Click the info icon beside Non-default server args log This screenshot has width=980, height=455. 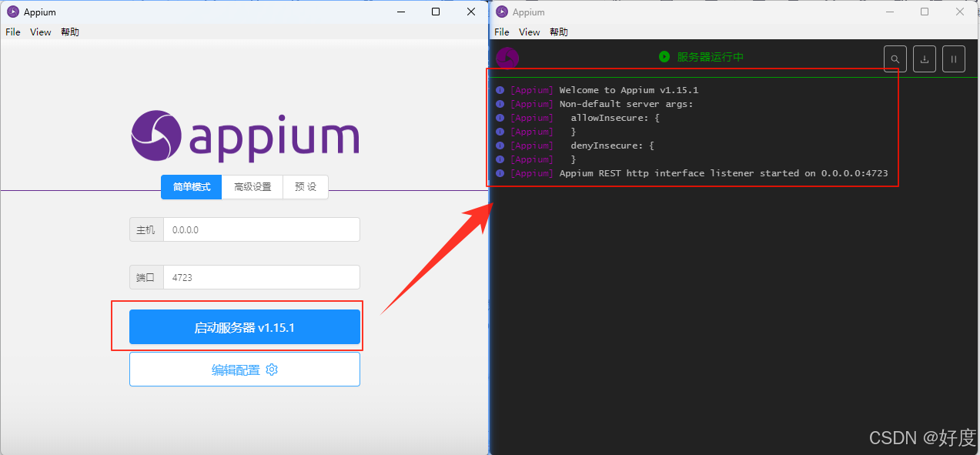coord(500,104)
